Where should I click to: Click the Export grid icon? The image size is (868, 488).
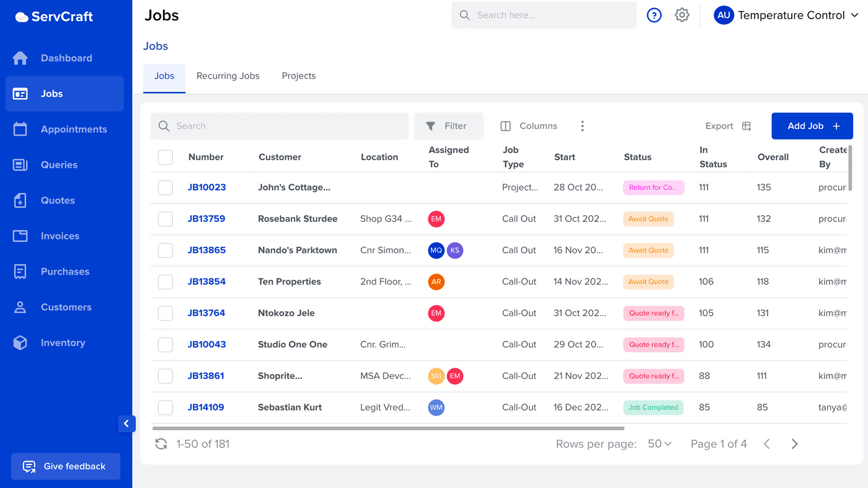[746, 125]
